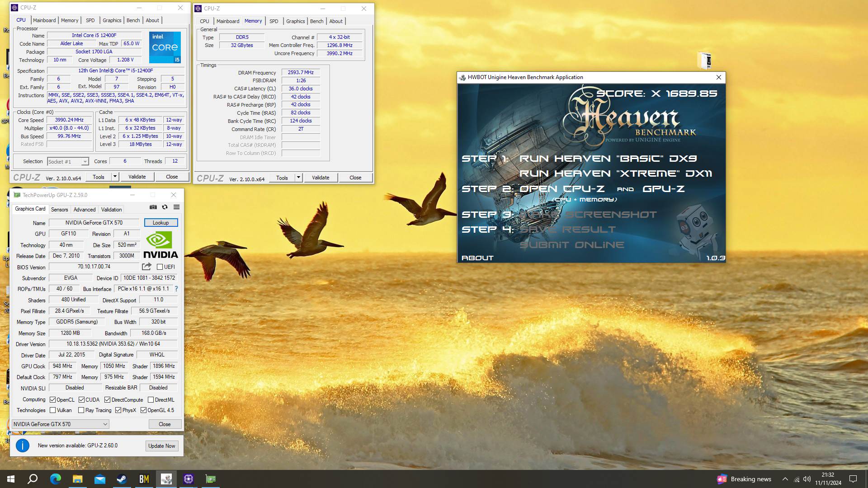Click the Bus Interface question mark icon
868x488 pixels.
[x=176, y=289]
